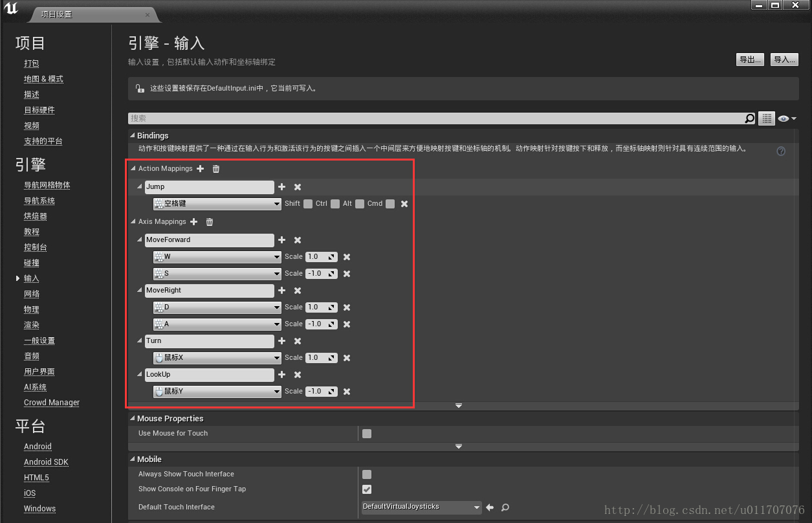
Task: Clear all Axis Mappings with trash icon
Action: point(210,222)
